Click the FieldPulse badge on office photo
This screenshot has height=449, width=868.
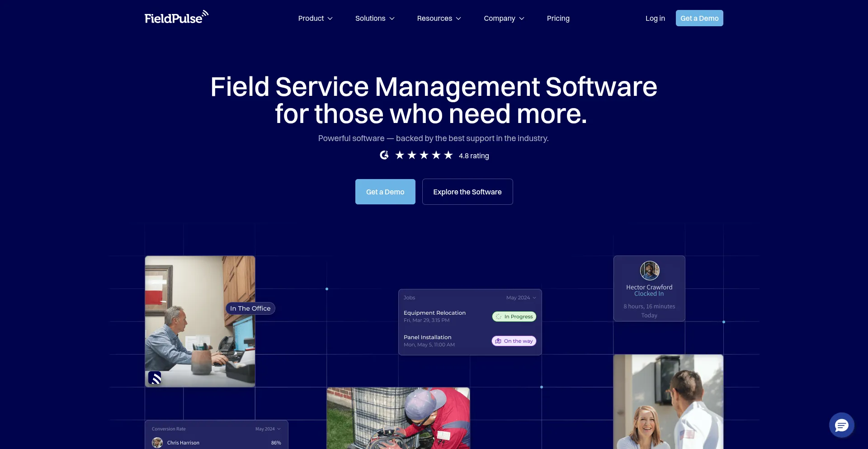(x=155, y=378)
